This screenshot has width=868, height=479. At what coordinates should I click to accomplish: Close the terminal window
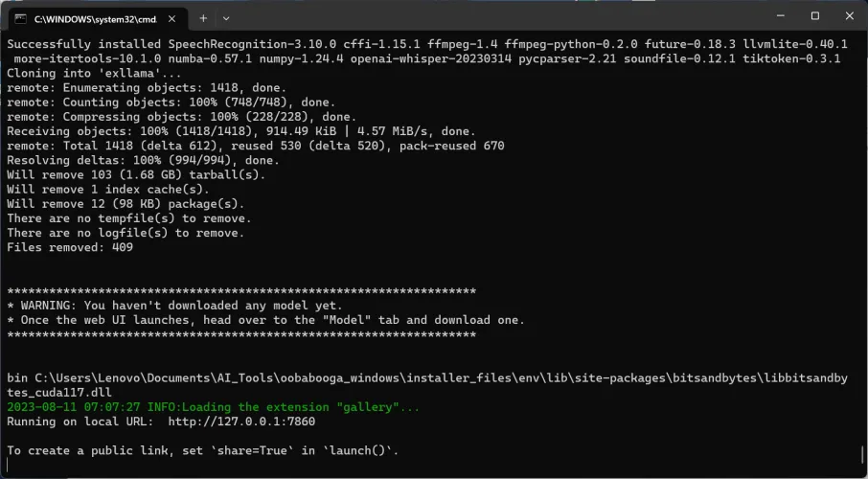point(849,16)
